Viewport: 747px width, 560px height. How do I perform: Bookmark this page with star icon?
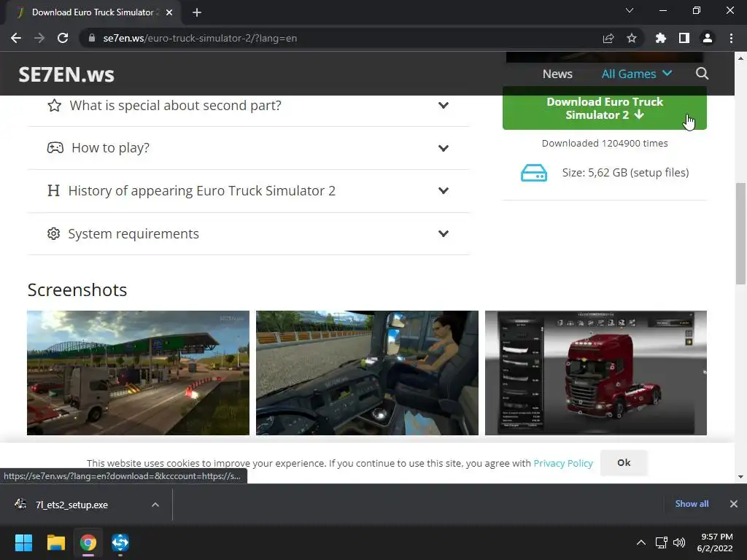click(632, 38)
